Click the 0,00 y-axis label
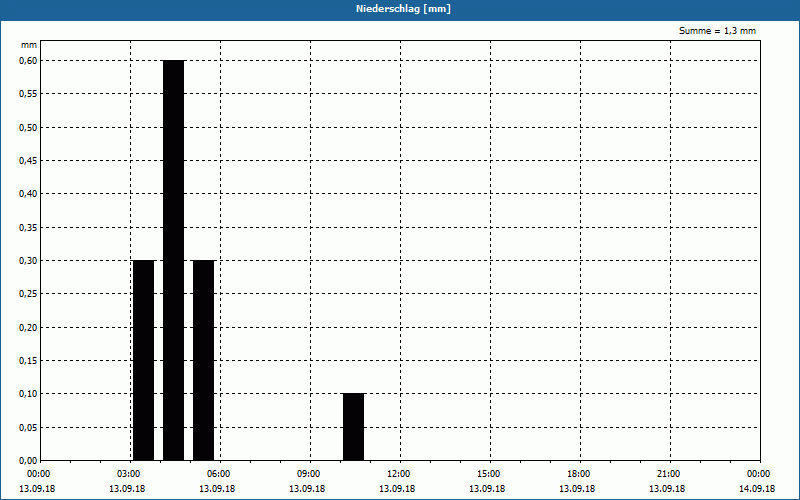Screen dimensions: 800x500 [x=29, y=461]
